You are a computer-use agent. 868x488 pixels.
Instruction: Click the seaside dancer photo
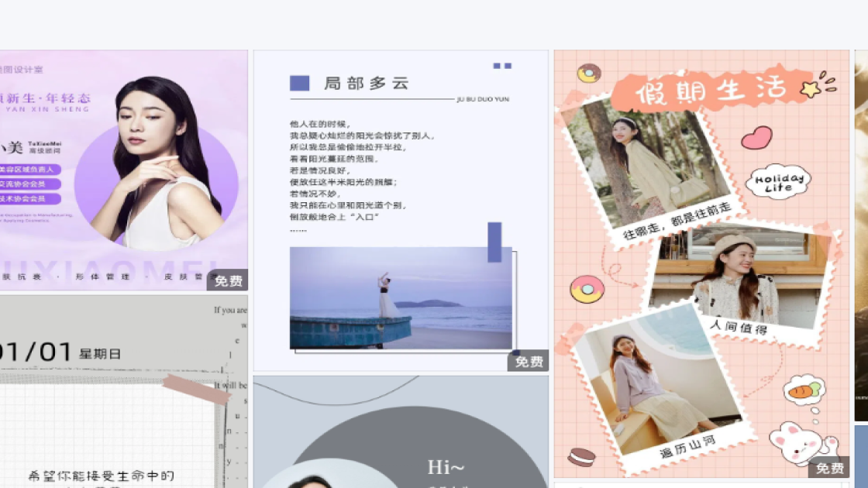(401, 297)
